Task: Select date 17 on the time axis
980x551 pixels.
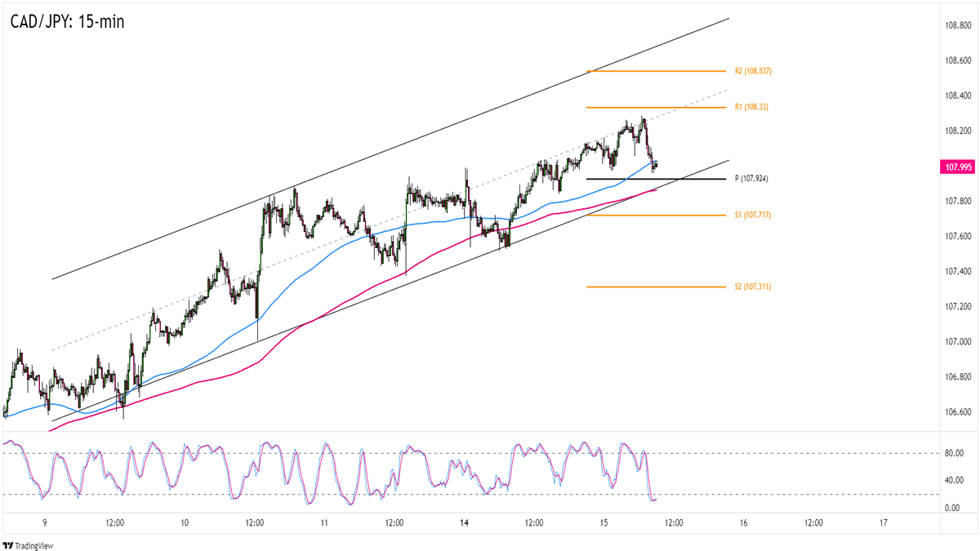Action: click(x=884, y=523)
